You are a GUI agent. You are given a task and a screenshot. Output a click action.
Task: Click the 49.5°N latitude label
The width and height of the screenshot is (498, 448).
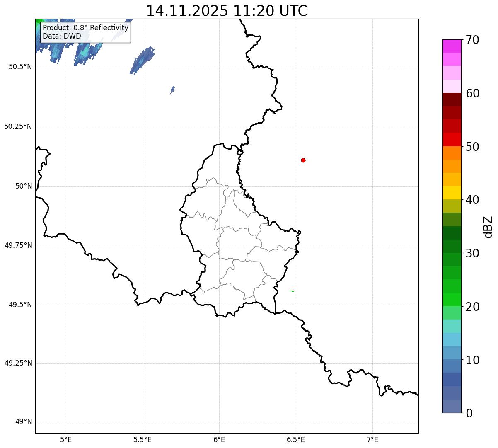(x=20, y=305)
